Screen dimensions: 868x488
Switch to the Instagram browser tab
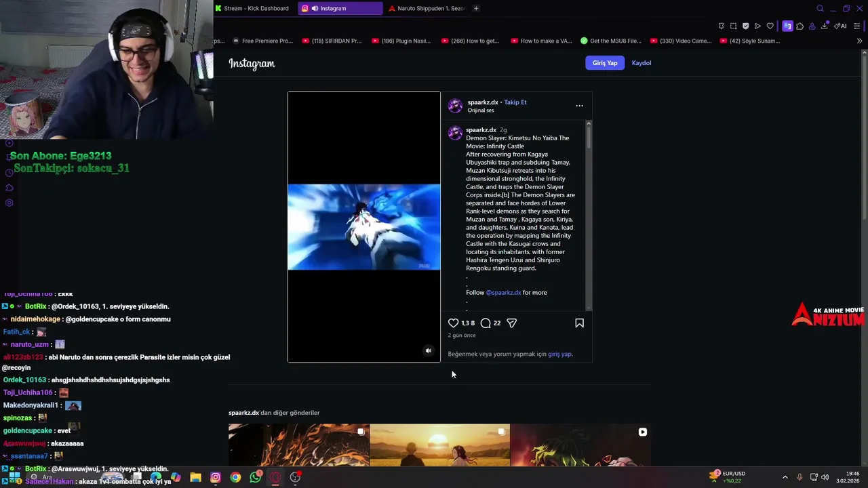coord(340,8)
